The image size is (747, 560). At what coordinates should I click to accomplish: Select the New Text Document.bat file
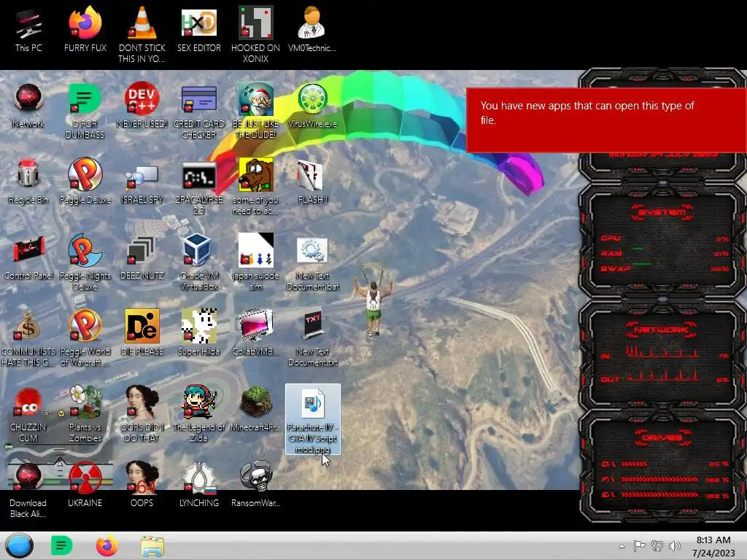tap(312, 262)
